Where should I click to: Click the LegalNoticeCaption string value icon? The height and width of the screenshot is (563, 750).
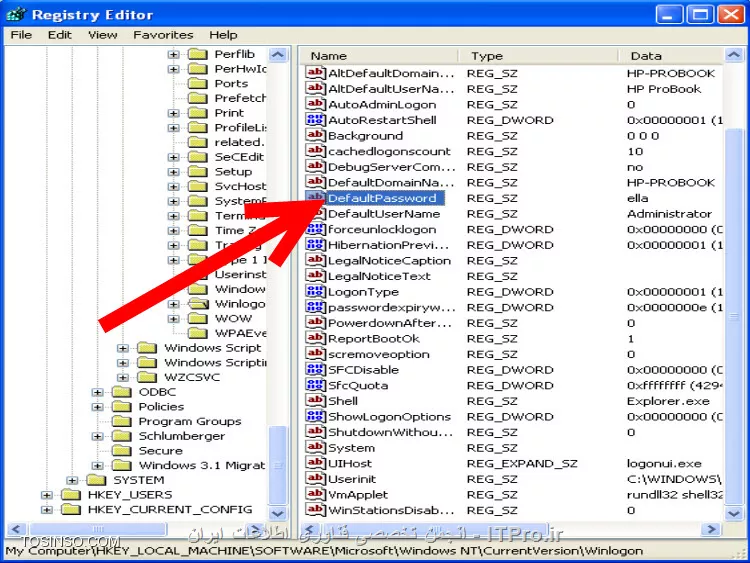315,260
